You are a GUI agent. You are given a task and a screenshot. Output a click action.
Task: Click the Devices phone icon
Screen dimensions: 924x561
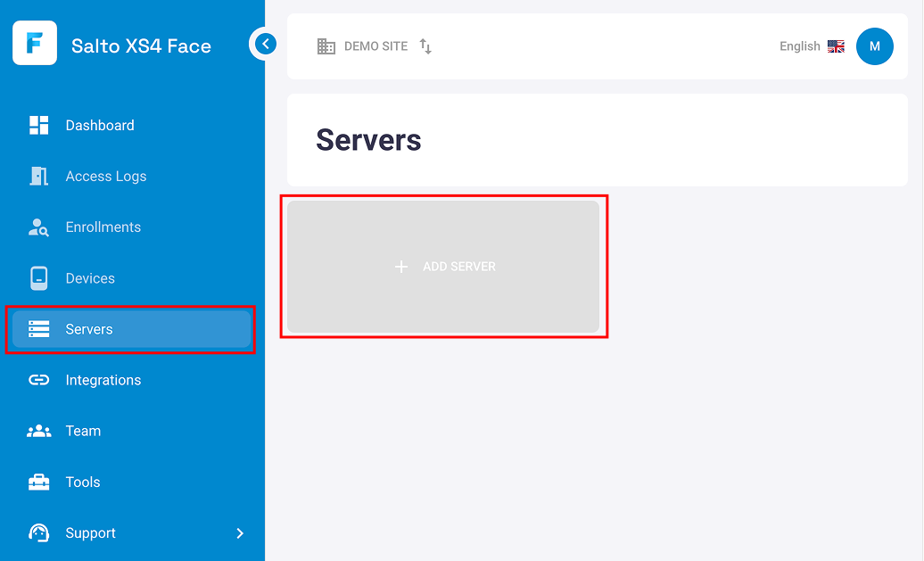click(39, 277)
